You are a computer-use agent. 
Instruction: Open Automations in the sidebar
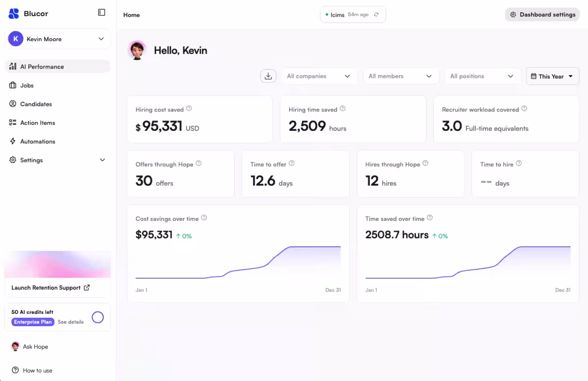coord(57,142)
